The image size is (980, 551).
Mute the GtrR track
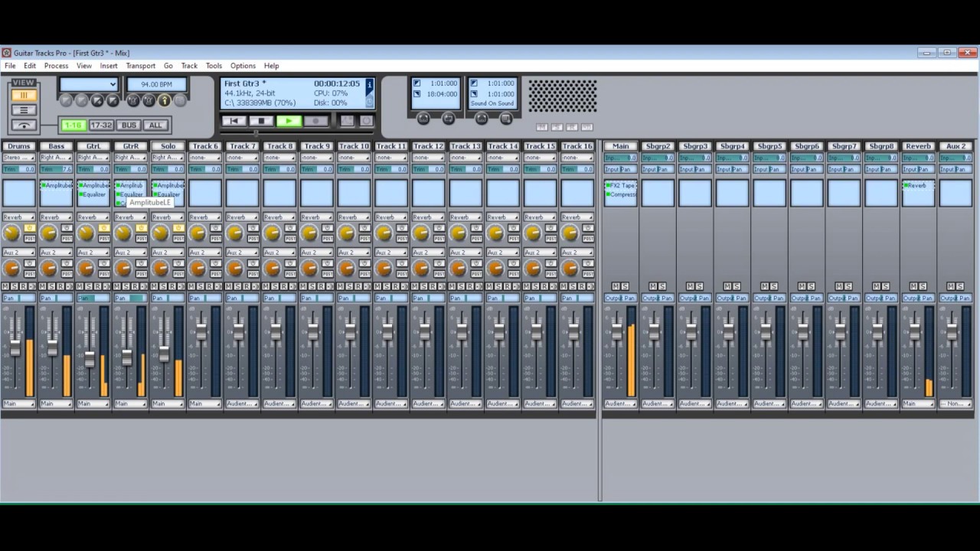point(117,286)
